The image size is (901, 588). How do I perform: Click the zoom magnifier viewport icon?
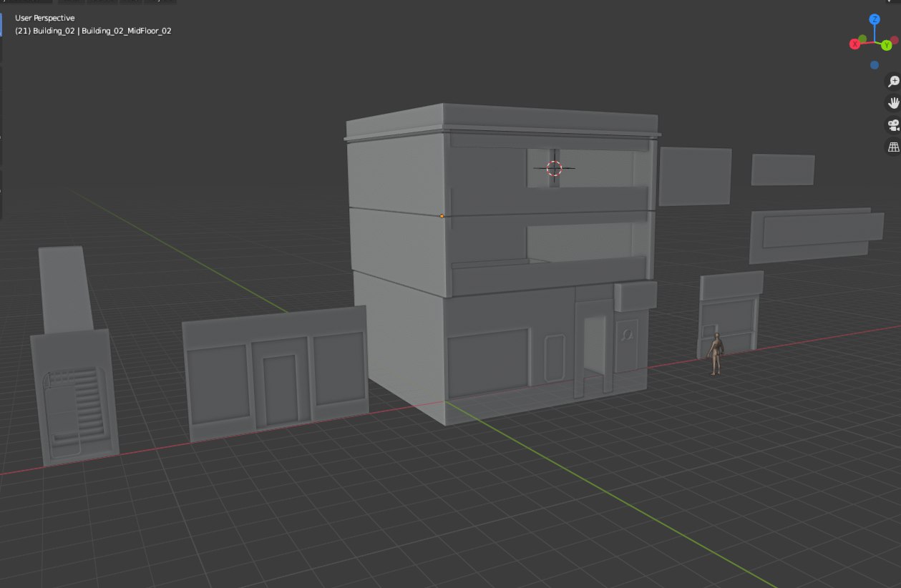coord(893,81)
